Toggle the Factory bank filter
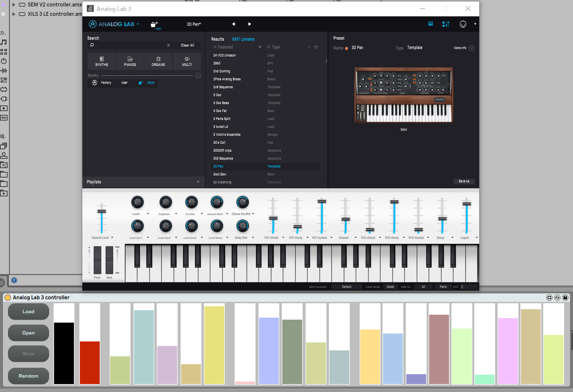 tap(101, 83)
